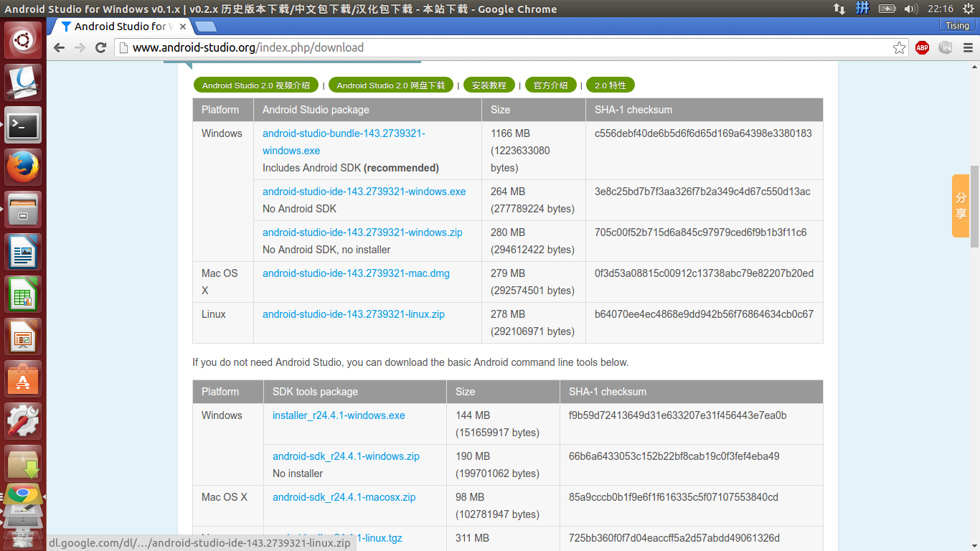Screen dimensions: 980x551
Task: Open Ubuntu Dash home launcher
Action: click(x=24, y=40)
